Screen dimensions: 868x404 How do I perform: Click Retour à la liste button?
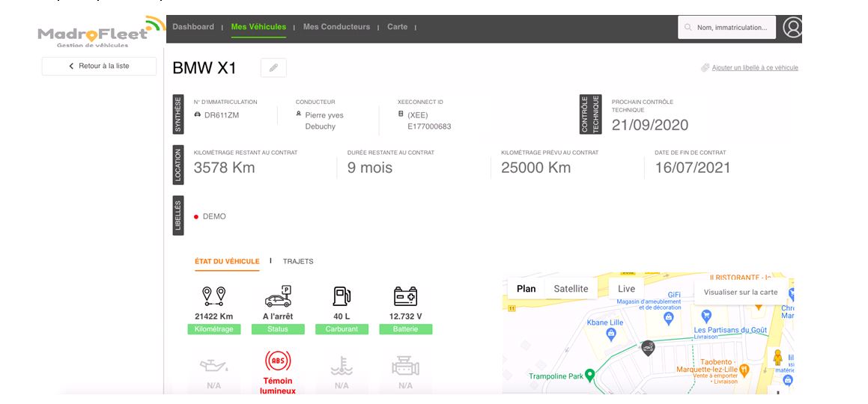click(99, 66)
